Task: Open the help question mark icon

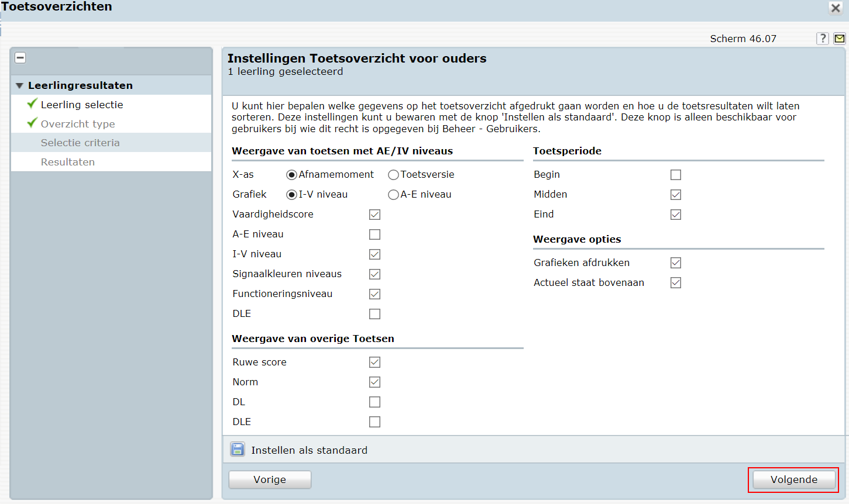Action: click(x=823, y=39)
